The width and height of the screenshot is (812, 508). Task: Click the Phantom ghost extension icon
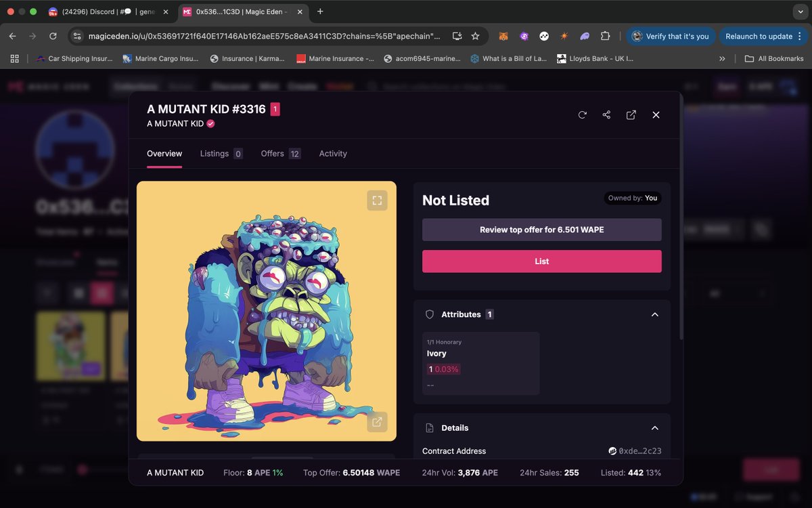coord(585,36)
